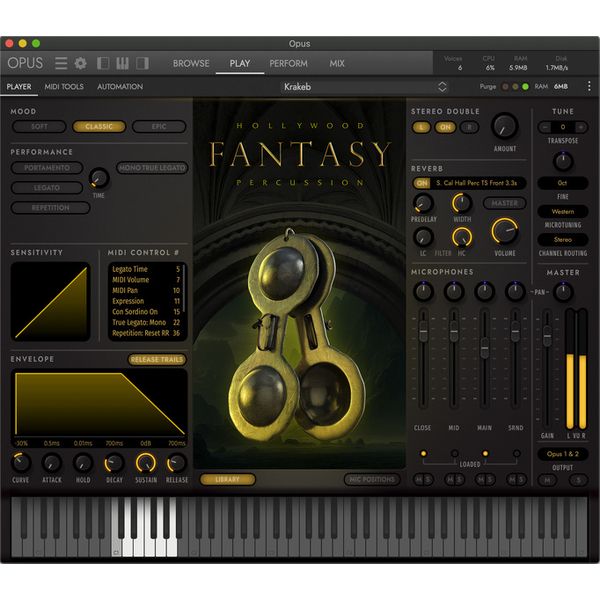Open the gear settings icon

coord(80,63)
